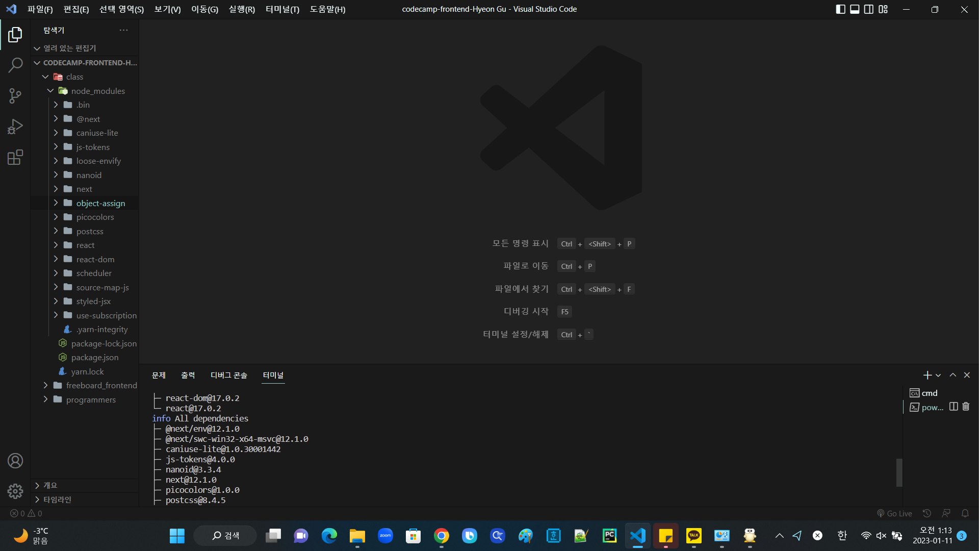Open the Extensions view

coord(15,157)
